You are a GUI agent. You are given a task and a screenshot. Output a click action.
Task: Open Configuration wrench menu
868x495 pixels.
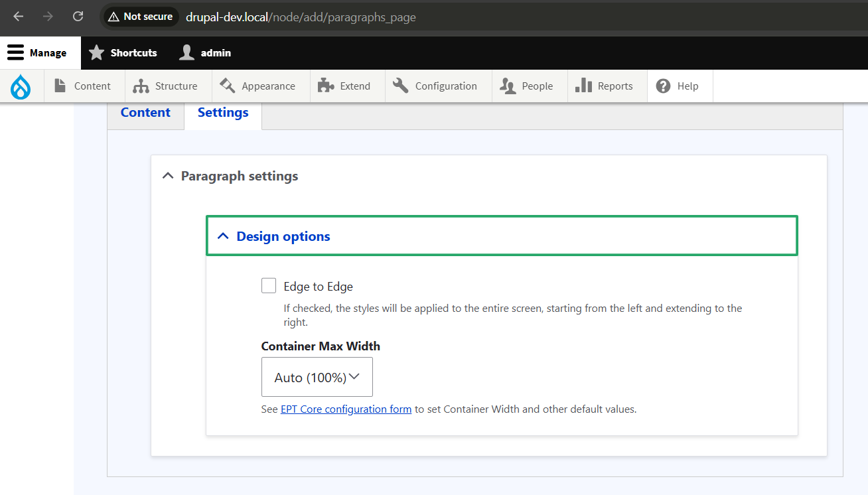point(438,86)
